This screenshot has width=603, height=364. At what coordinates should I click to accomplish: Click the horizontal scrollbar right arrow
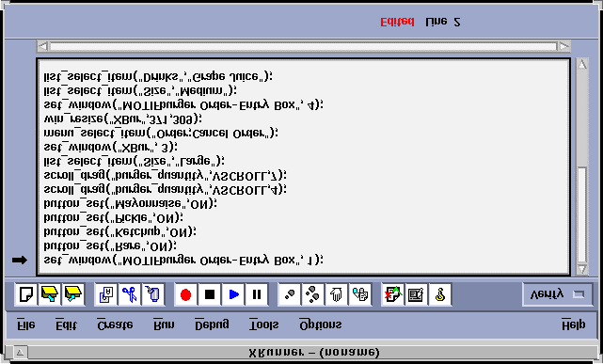[564, 46]
